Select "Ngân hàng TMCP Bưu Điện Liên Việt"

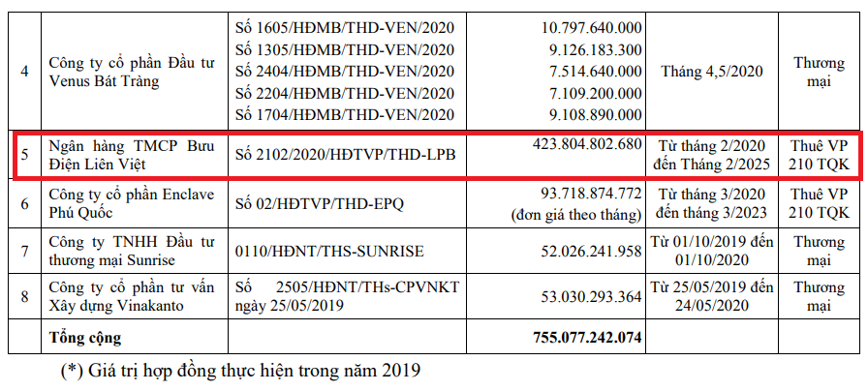[132, 155]
